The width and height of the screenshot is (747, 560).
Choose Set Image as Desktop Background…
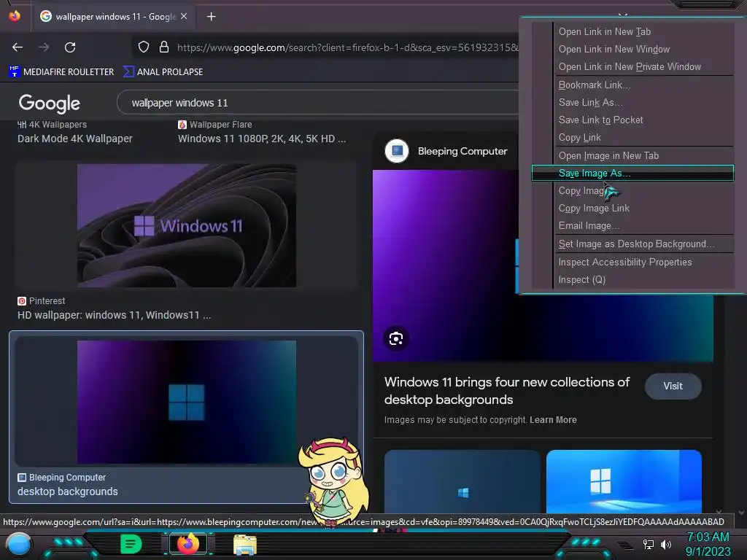point(632,244)
